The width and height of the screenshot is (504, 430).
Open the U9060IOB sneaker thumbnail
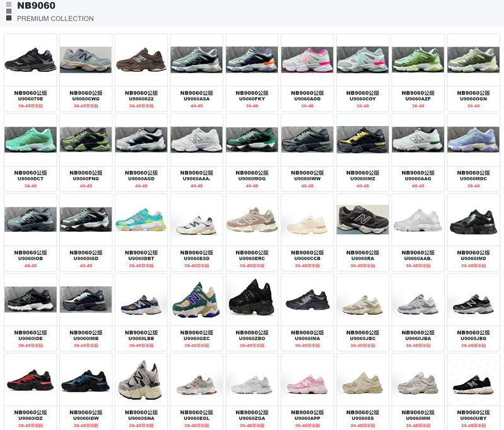pos(30,219)
